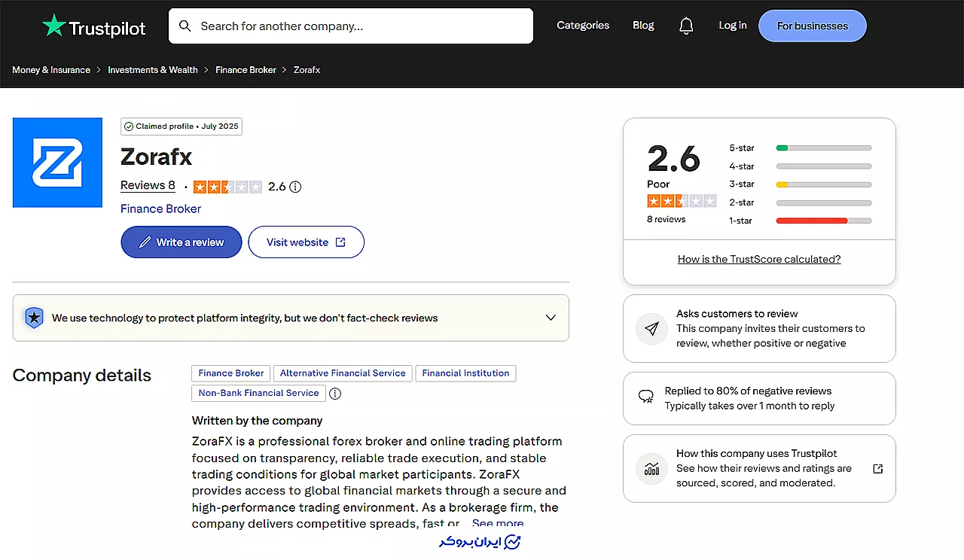Screen dimensions: 964x560
Task: Click the Trustpilot star logo
Action: (54, 26)
